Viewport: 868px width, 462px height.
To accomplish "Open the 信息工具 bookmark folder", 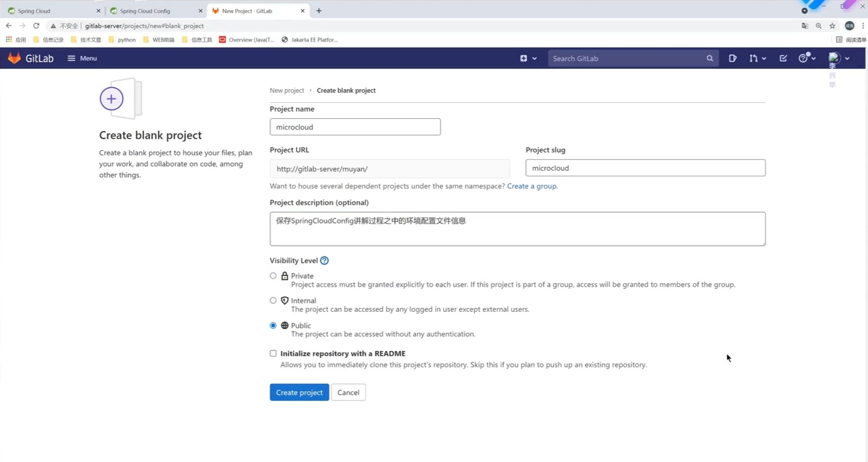I will [x=197, y=40].
